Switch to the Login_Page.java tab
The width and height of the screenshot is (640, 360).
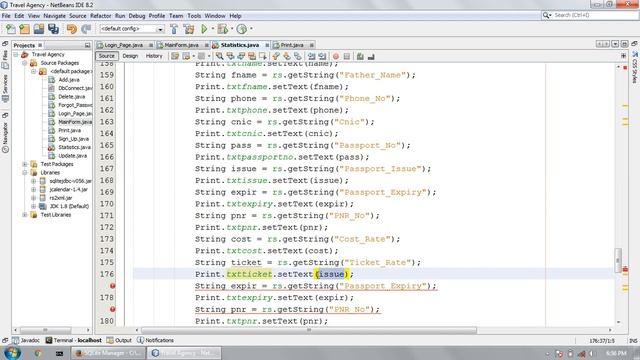[123, 45]
